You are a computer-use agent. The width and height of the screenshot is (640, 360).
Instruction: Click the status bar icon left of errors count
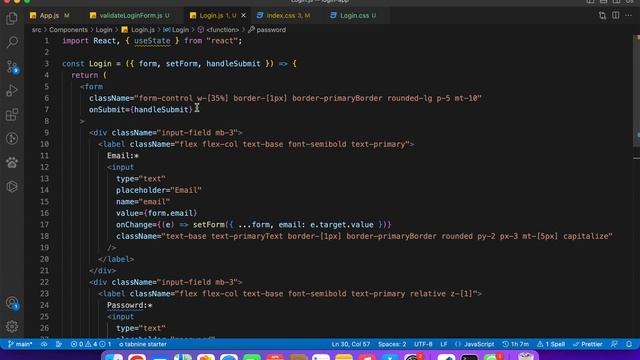59,344
